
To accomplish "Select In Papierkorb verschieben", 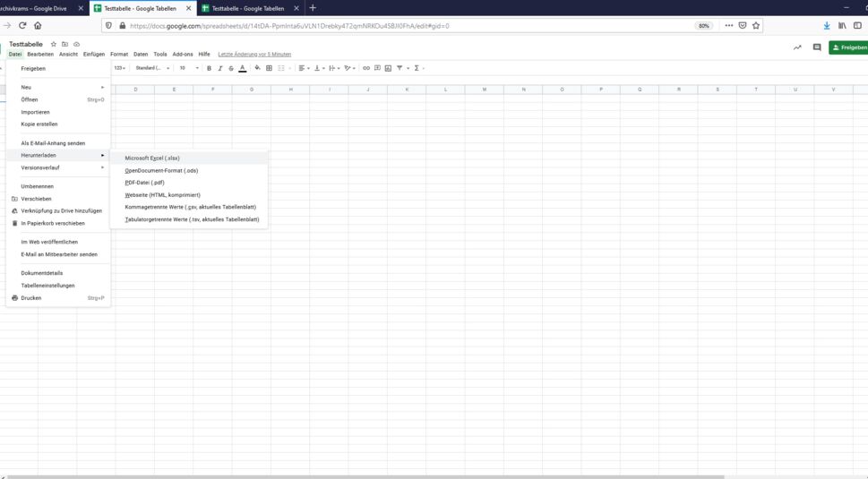I will [58, 224].
